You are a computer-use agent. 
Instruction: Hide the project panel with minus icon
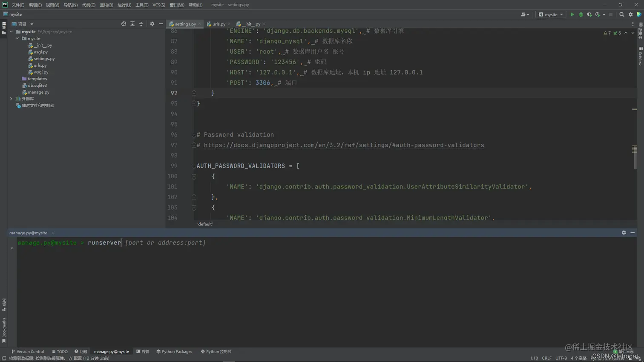point(161,24)
